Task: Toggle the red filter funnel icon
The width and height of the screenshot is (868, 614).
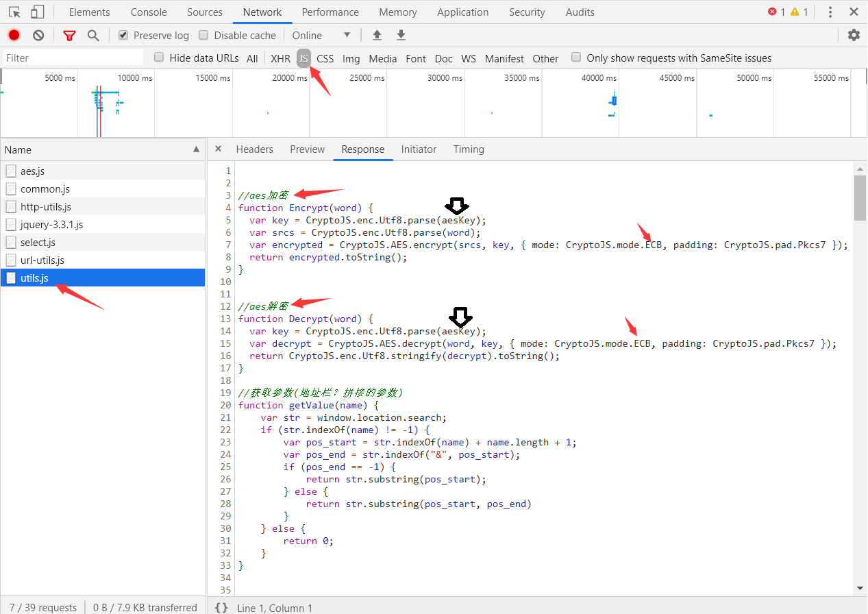Action: click(69, 36)
